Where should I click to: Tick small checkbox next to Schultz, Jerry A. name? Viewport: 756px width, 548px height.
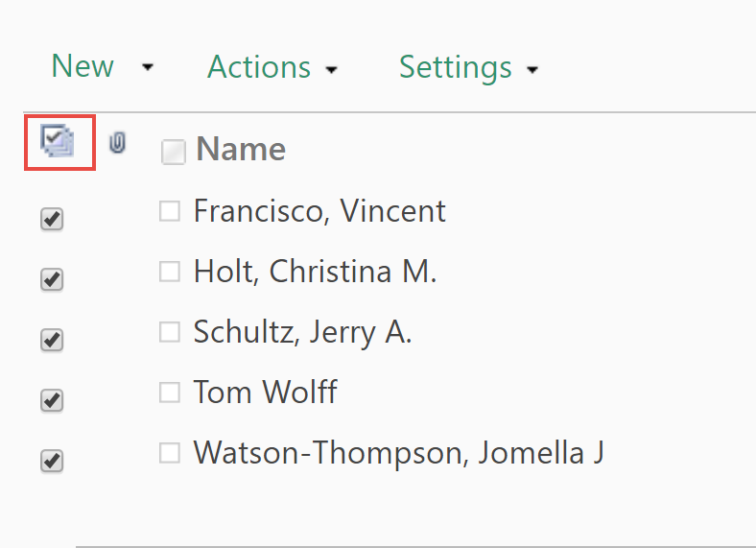click(170, 332)
